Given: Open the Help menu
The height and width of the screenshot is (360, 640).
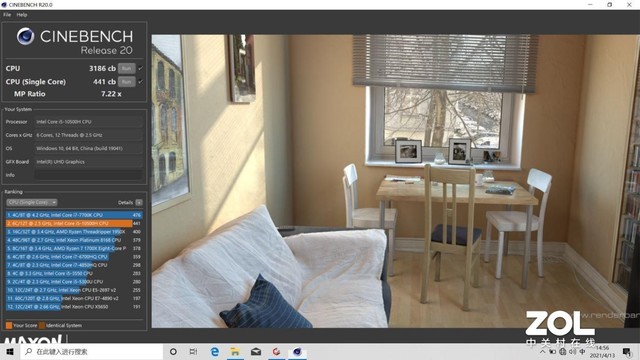Looking at the screenshot, I should pos(22,15).
